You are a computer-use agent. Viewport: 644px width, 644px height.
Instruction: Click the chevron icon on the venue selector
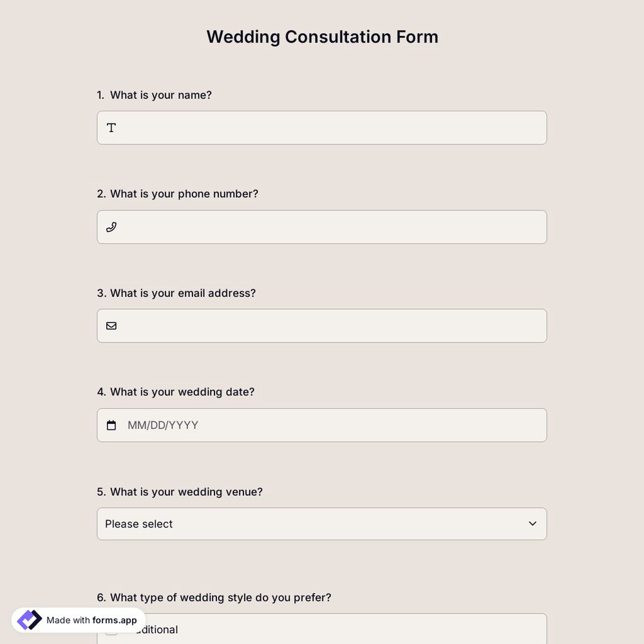533,524
